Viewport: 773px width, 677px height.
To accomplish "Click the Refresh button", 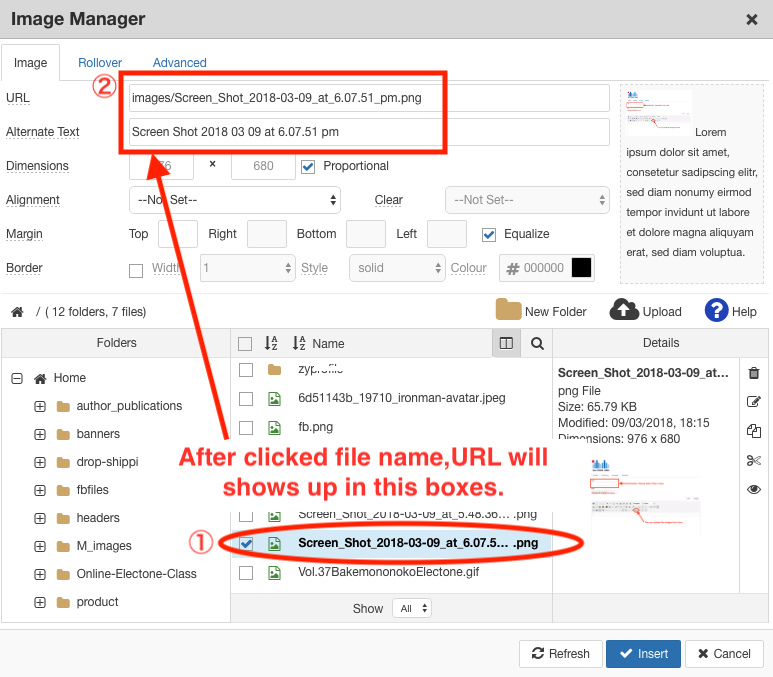I will (560, 654).
